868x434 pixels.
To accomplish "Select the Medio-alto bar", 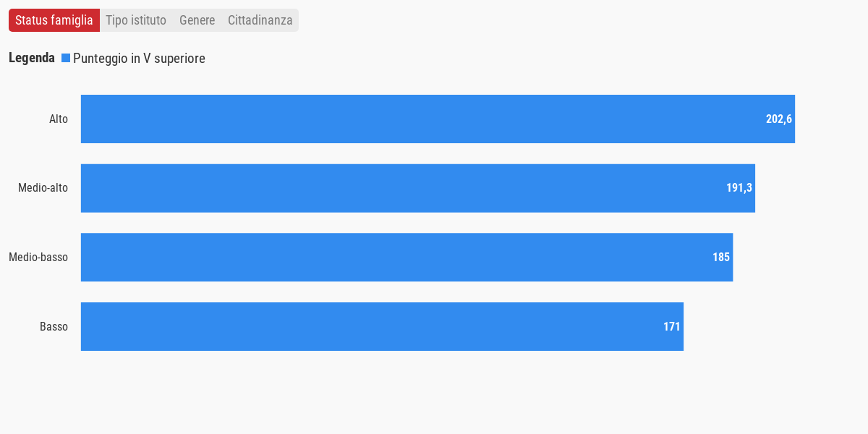I will pyautogui.click(x=418, y=188).
